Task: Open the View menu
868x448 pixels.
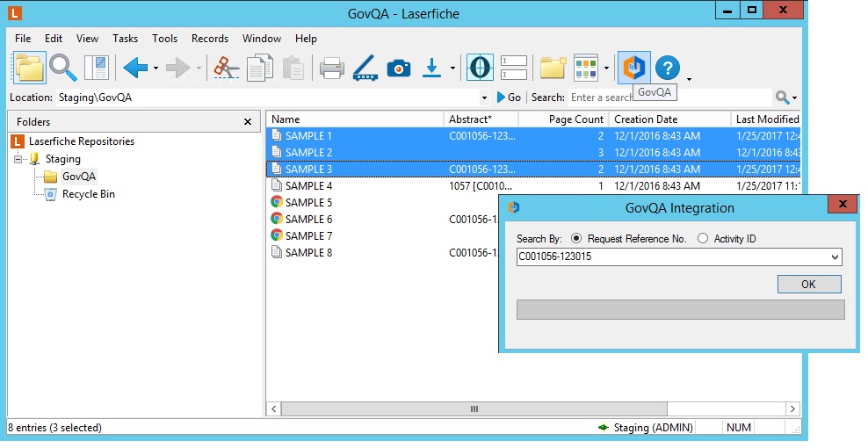Action: (x=87, y=38)
